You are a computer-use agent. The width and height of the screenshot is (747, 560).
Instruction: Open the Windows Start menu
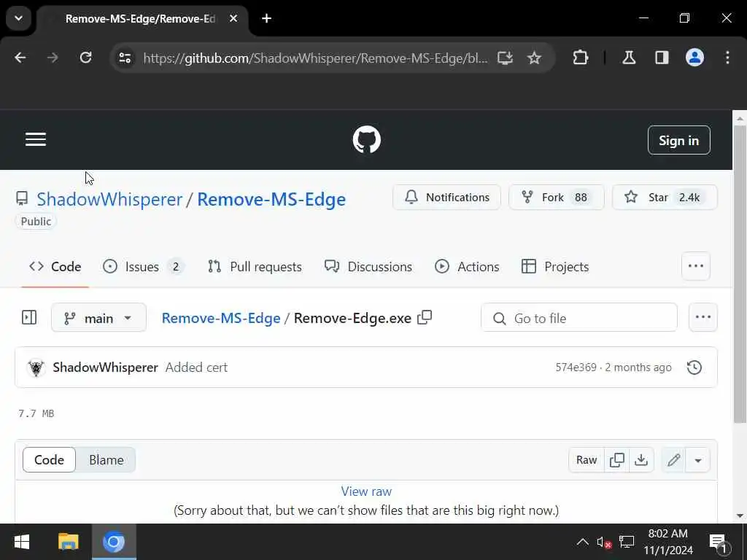coord(22,542)
